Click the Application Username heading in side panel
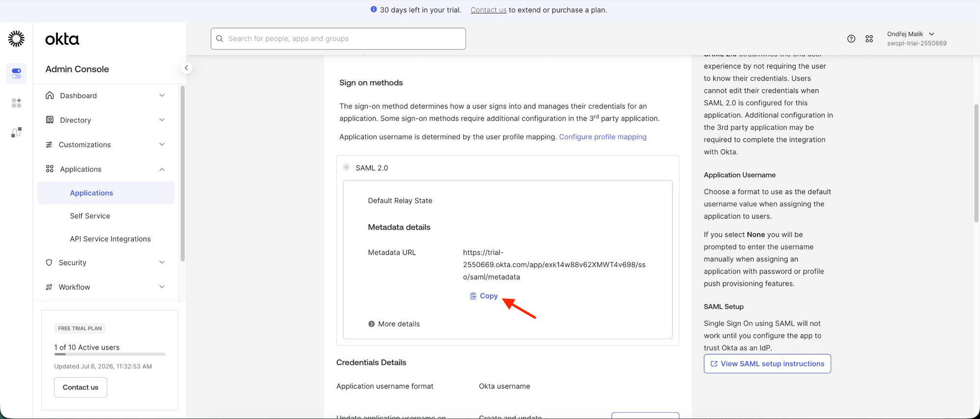 coord(740,175)
